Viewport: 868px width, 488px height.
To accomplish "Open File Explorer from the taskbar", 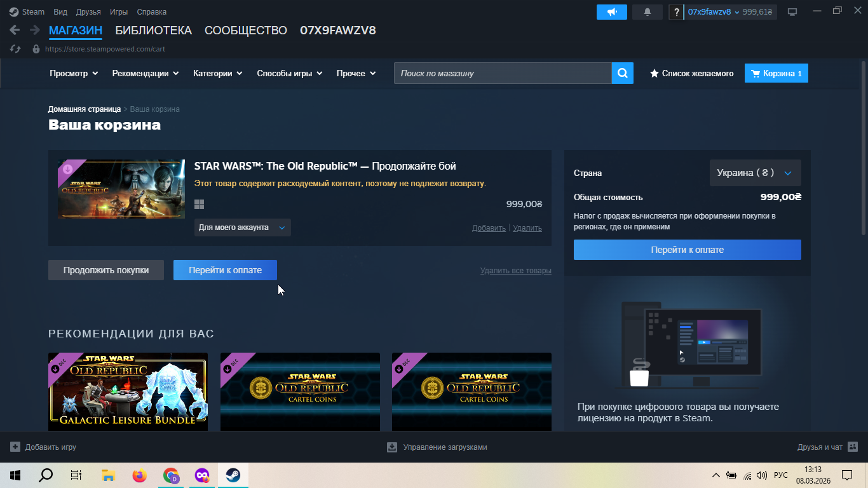I will [108, 475].
